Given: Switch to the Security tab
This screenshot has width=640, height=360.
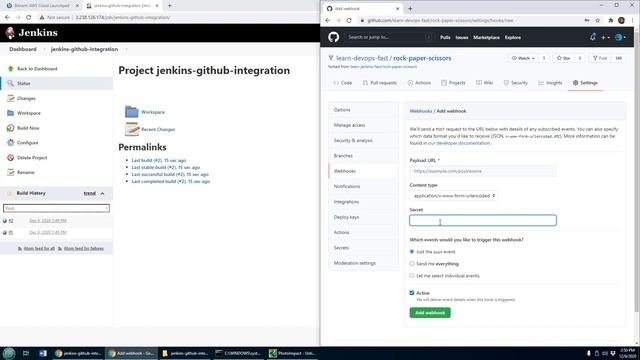Looking at the screenshot, I should (516, 82).
